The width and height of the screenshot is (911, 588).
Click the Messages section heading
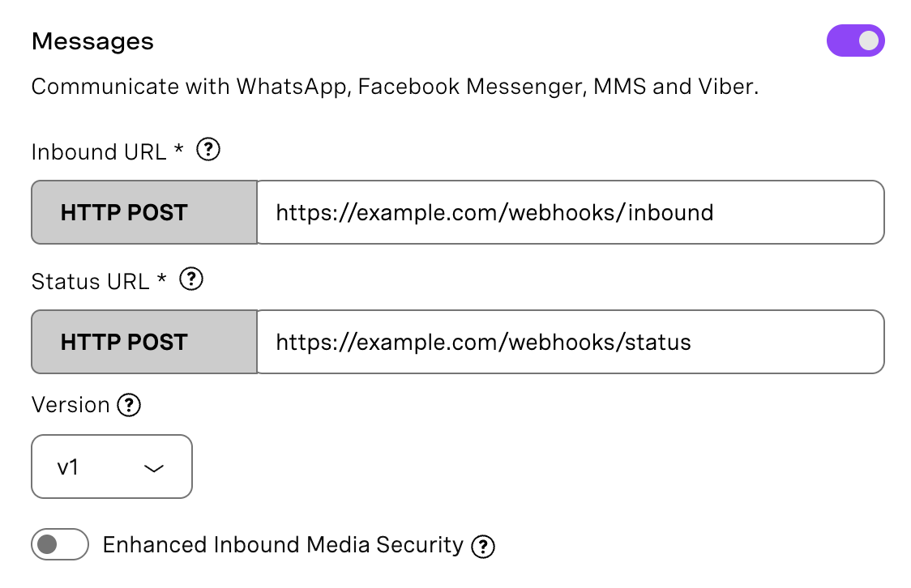pyautogui.click(x=92, y=40)
